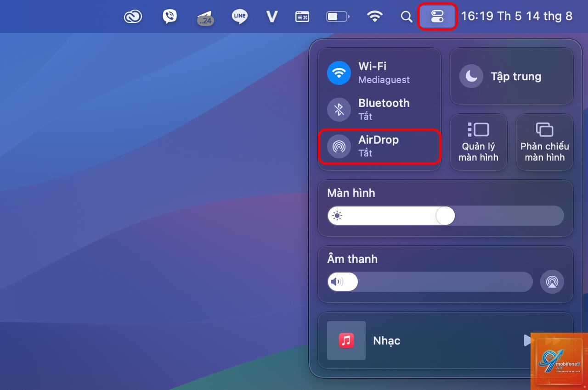
Task: Show battery status in menu bar
Action: point(338,17)
